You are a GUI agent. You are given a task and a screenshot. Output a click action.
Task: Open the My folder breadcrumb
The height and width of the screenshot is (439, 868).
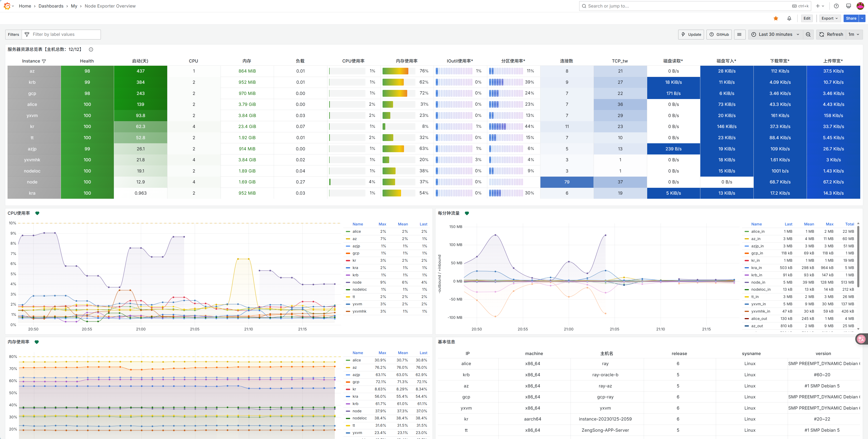[x=74, y=6]
